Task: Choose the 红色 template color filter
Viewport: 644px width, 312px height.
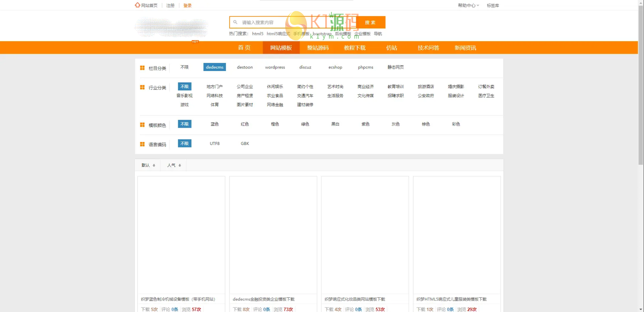Action: coord(245,124)
